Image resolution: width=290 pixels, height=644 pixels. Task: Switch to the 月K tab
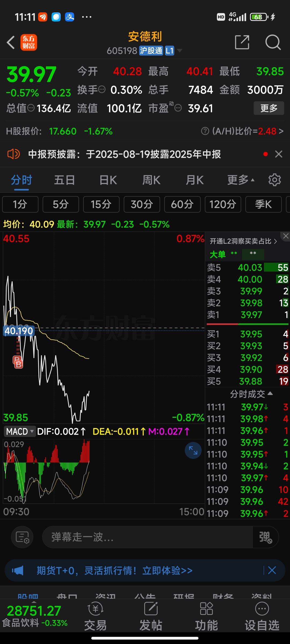click(x=195, y=180)
